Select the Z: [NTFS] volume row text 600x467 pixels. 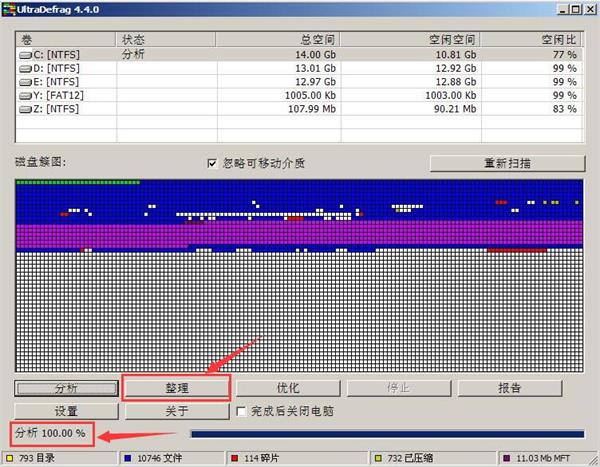click(56, 109)
